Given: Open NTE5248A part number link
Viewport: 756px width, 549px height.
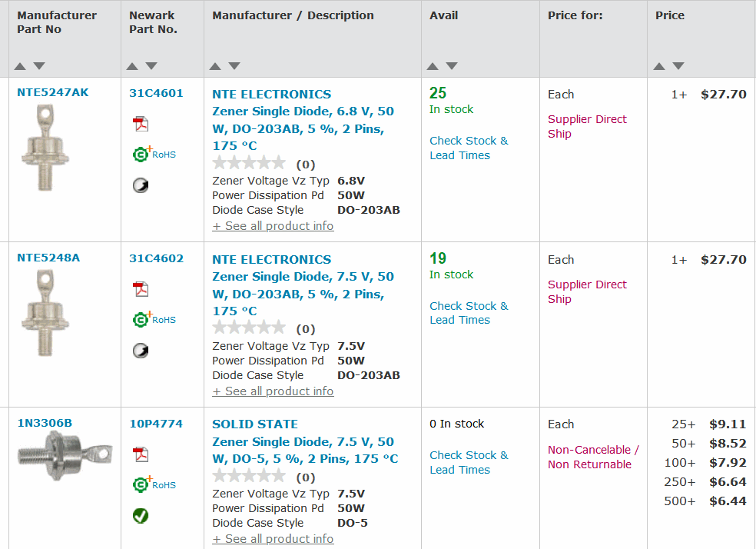Looking at the screenshot, I should [48, 258].
